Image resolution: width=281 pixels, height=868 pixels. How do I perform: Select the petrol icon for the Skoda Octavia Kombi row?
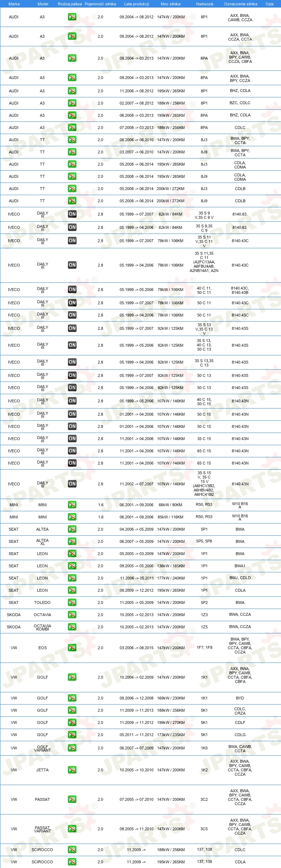(72, 627)
